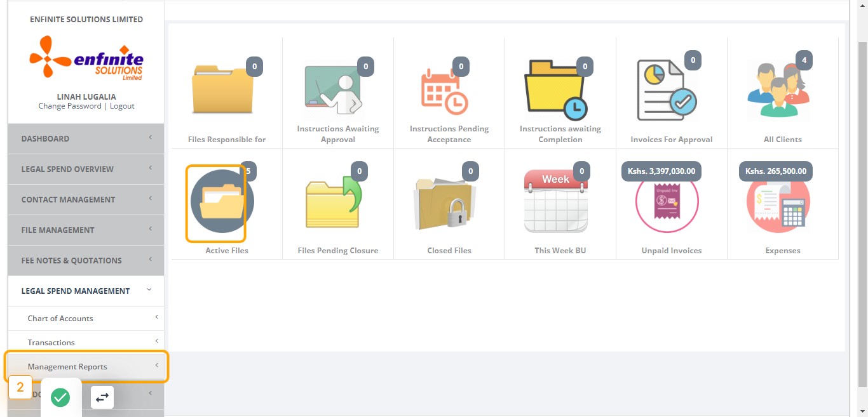Open the All Clients people icon
This screenshot has height=417, width=868.
[778, 89]
